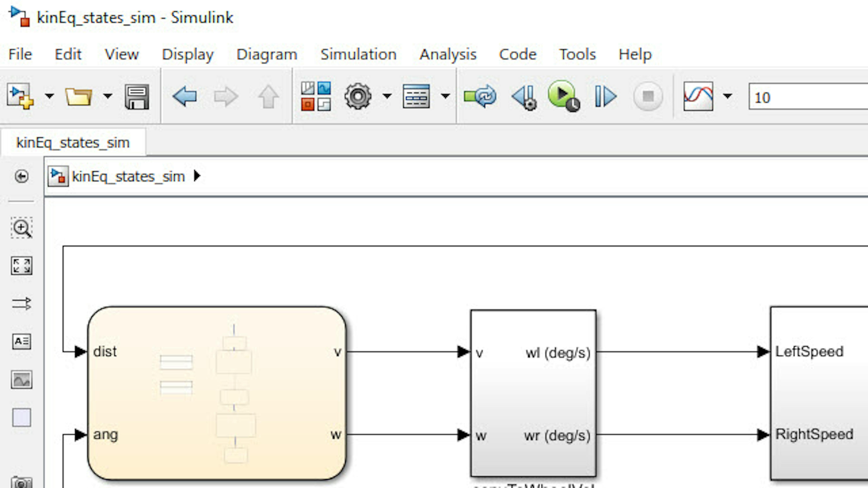Viewport: 868px width, 488px height.
Task: Click the Forward navigation arrow
Action: pyautogui.click(x=226, y=96)
